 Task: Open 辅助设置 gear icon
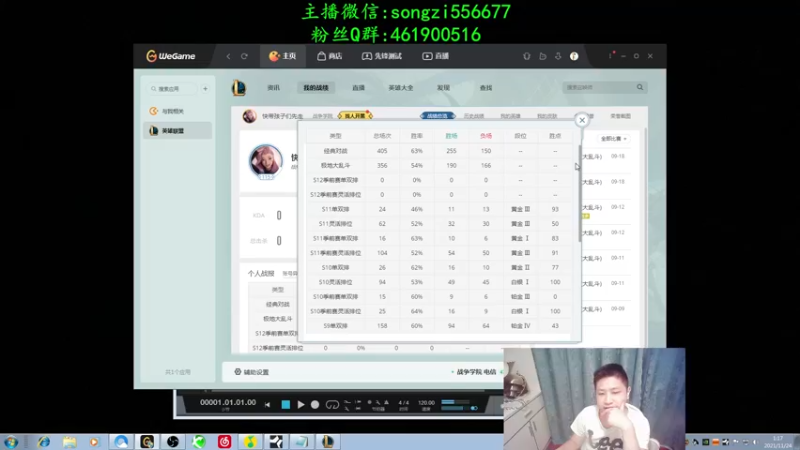click(x=238, y=371)
